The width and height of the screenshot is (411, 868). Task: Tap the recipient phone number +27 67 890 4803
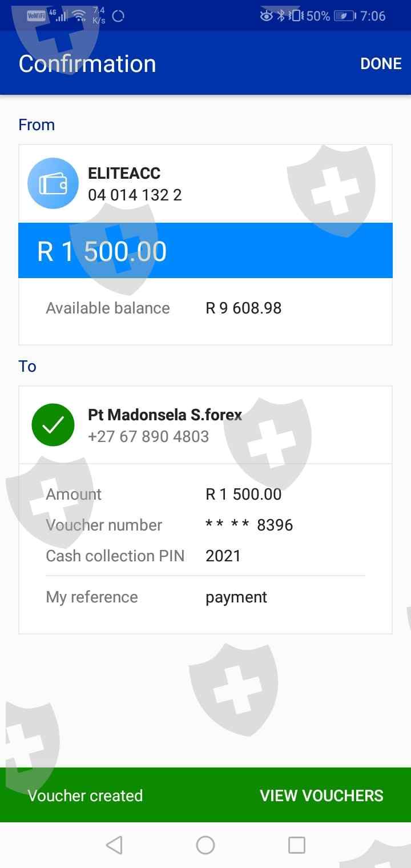148,436
